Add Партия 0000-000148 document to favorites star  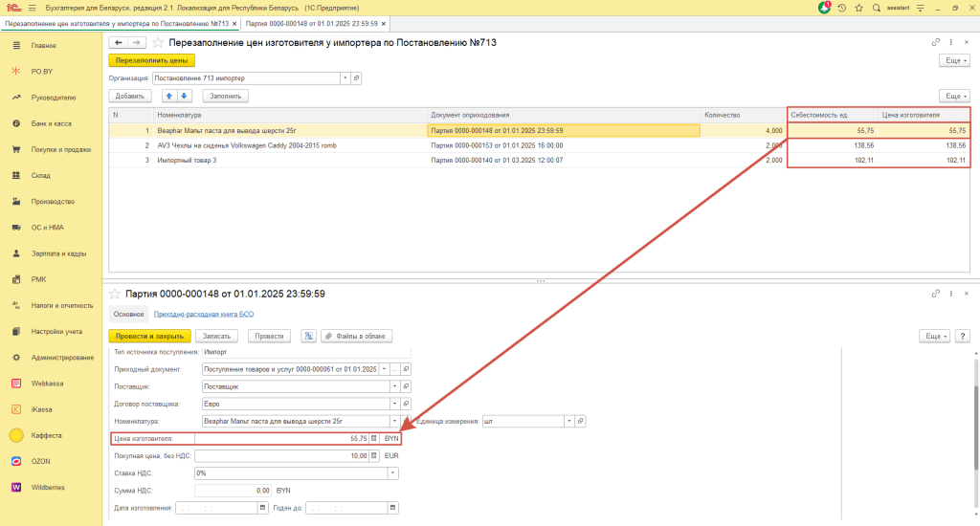point(115,294)
